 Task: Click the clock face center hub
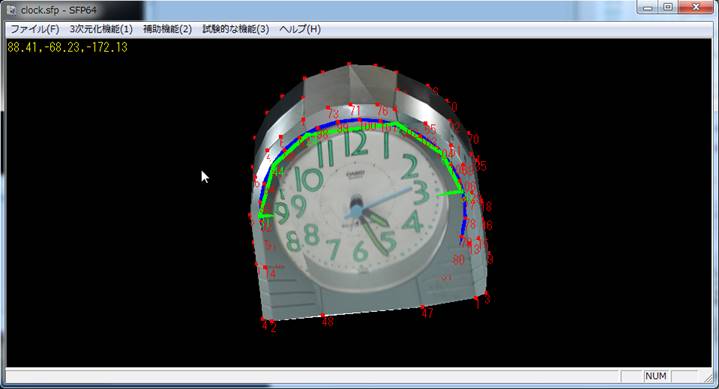coord(355,211)
